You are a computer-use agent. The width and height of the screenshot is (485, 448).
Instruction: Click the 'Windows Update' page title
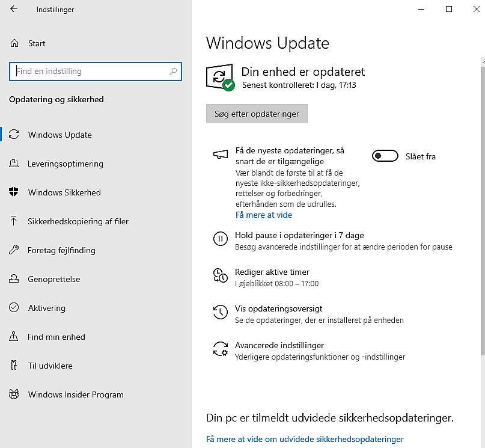(267, 43)
